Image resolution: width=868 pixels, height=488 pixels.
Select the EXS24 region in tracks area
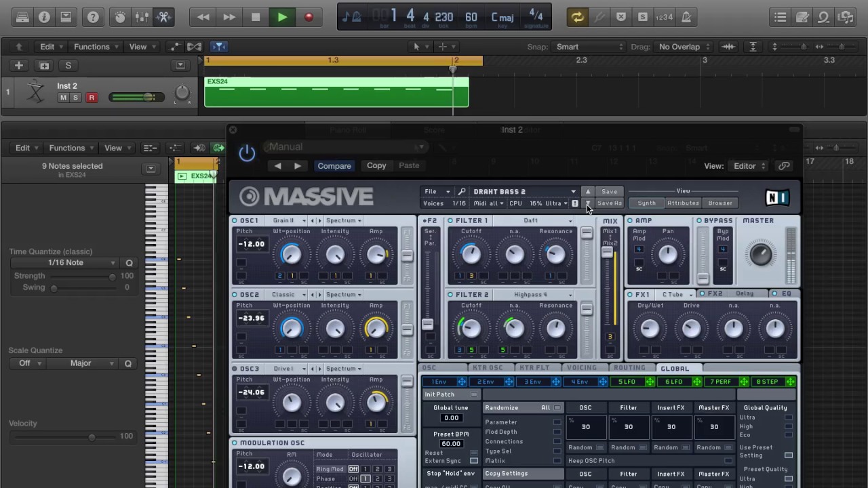click(x=336, y=92)
